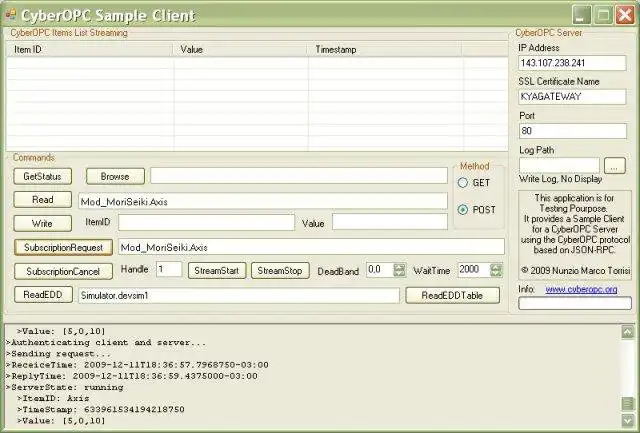Screen dimensions: 640x433
Task: Click the 'ItemID: Axis' log line
Action: tap(53, 398)
